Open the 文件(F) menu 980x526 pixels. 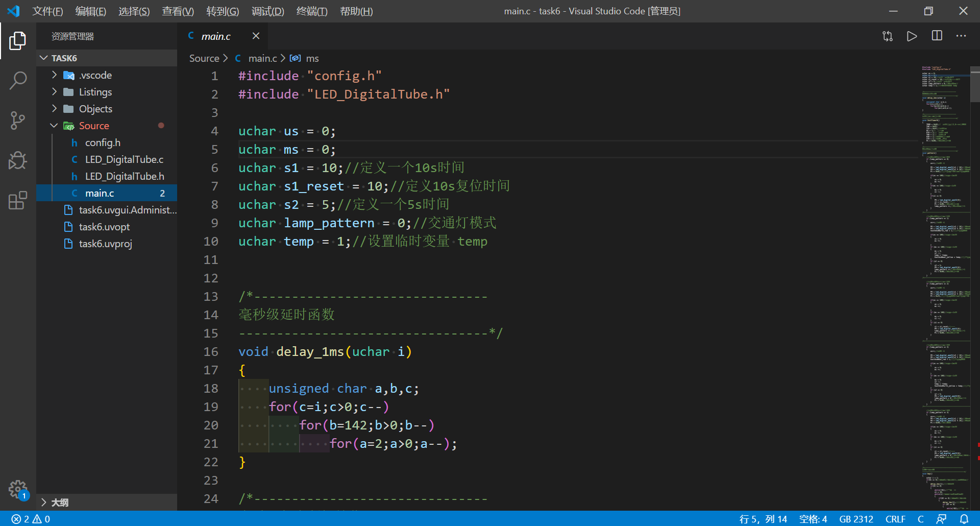(48, 11)
